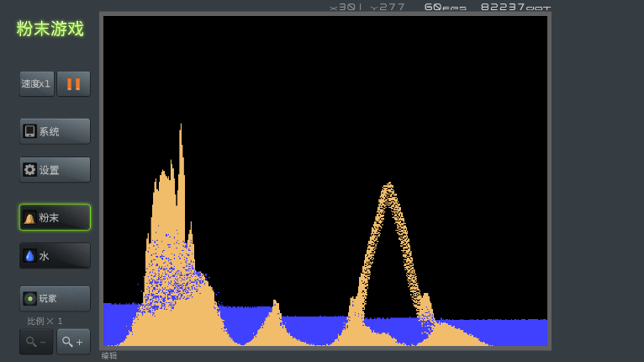The height and width of the screenshot is (362, 644).
Task: Click the gear icon on 设置 button
Action: (x=29, y=169)
